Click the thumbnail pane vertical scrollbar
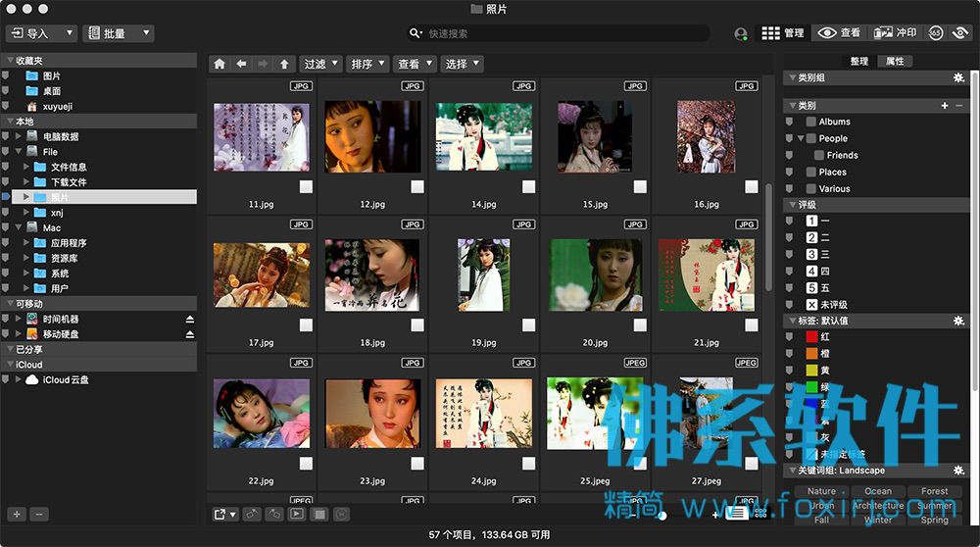 pos(768,237)
